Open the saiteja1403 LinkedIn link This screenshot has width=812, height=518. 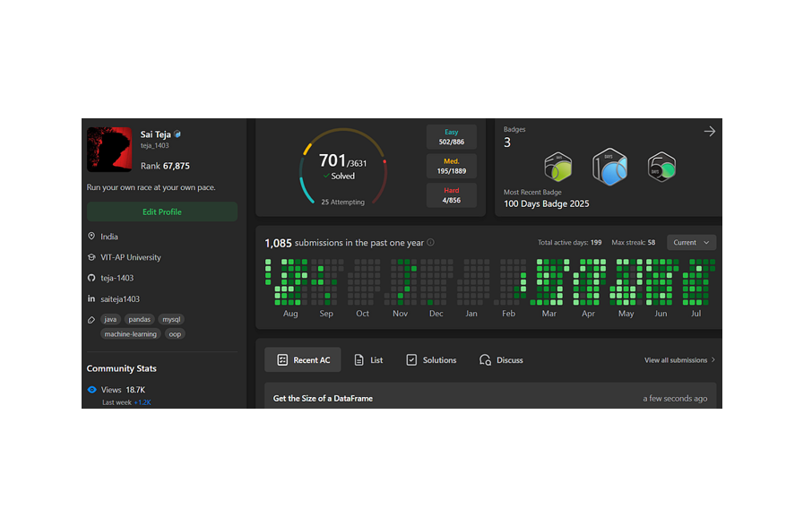click(x=120, y=299)
